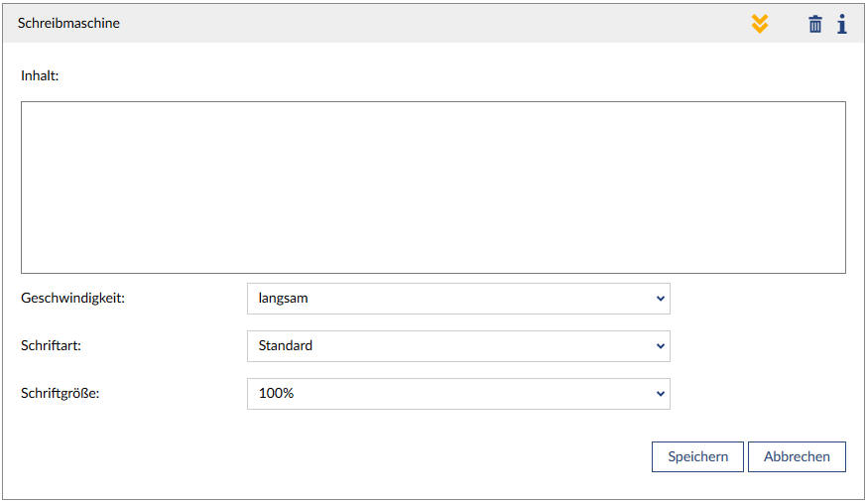Open the info icon in header
The width and height of the screenshot is (867, 504).
842,24
